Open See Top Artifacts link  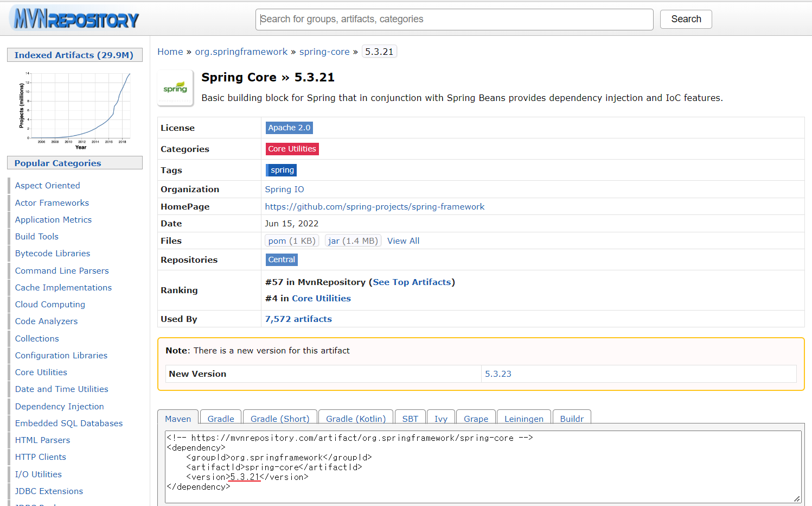tap(412, 282)
